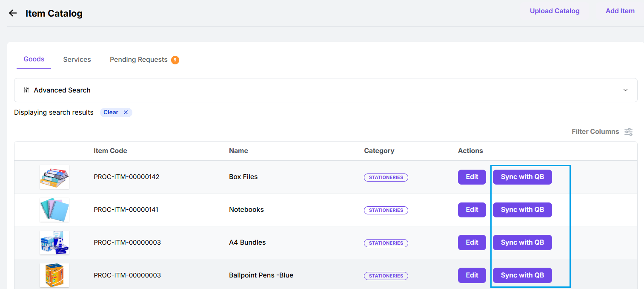The height and width of the screenshot is (289, 644).
Task: Click the Advanced Search label
Action: pyautogui.click(x=62, y=90)
